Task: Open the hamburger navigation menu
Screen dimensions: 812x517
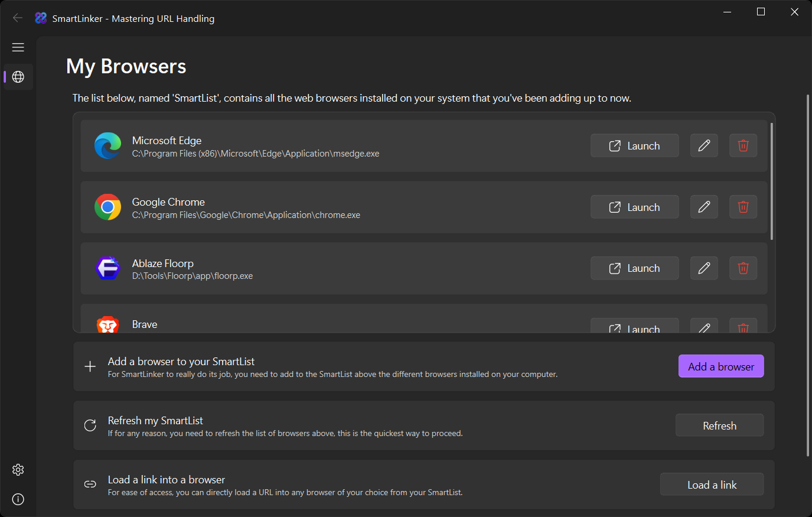Action: 18,47
